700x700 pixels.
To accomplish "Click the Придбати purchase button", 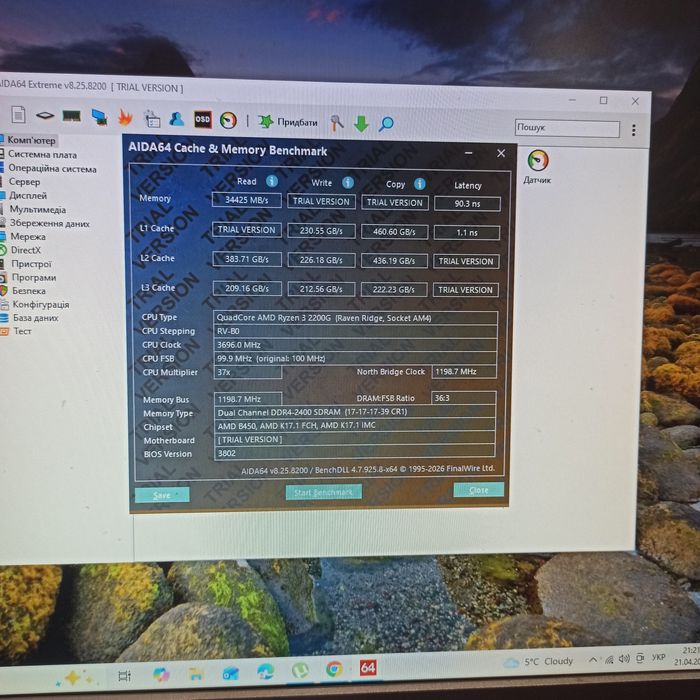I will pos(288,122).
